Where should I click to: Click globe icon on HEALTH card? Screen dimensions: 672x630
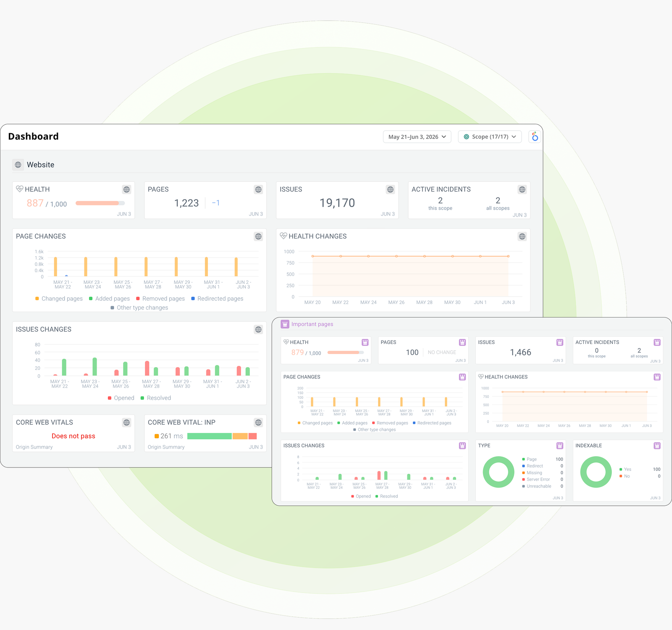tap(126, 189)
